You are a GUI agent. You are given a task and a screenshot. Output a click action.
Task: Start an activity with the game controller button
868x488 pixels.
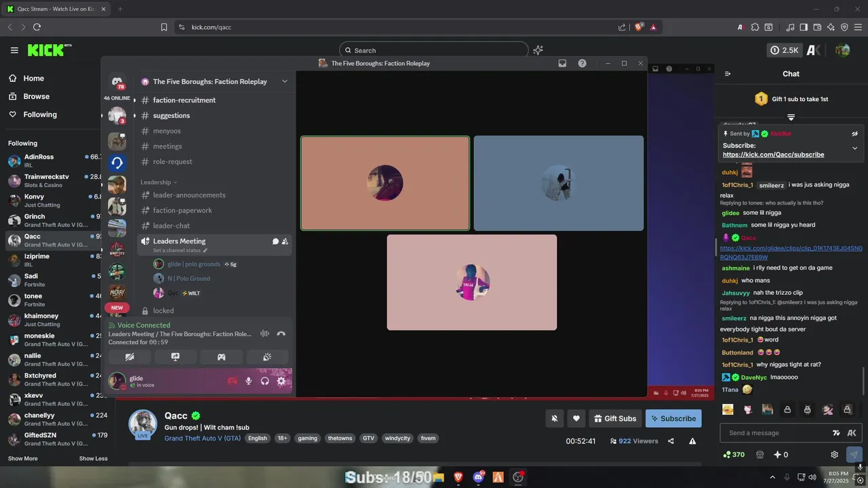(x=221, y=357)
